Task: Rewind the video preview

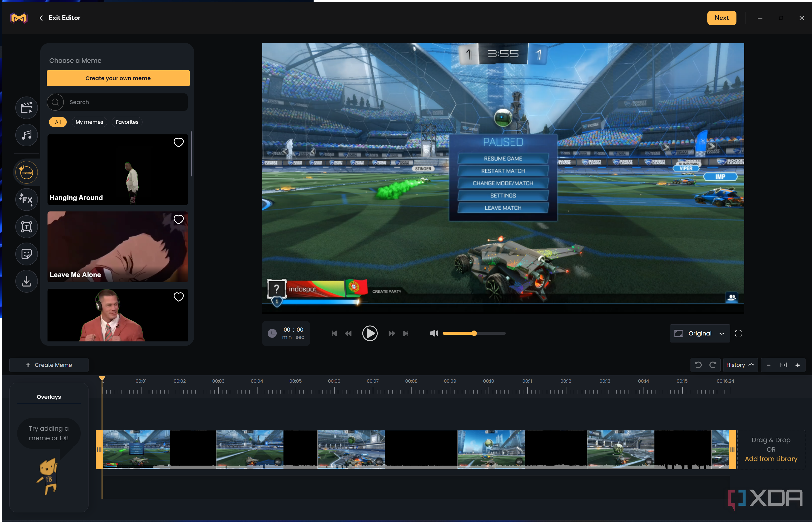Action: (348, 334)
